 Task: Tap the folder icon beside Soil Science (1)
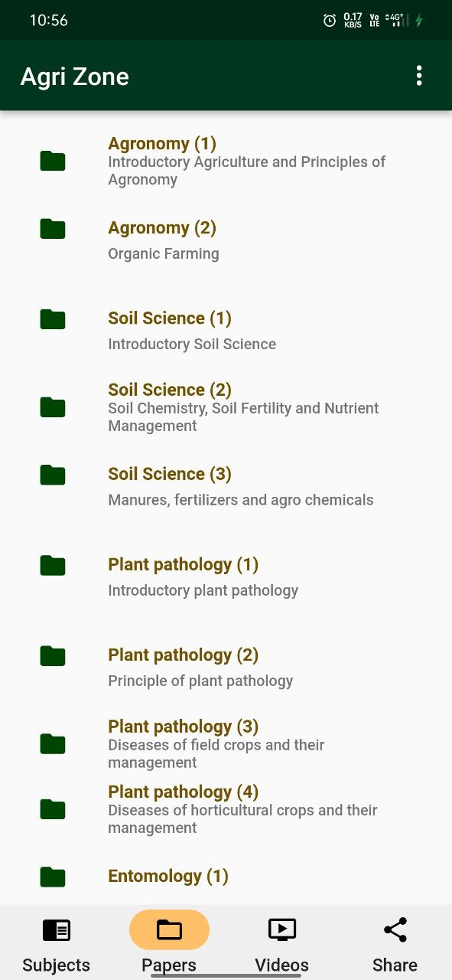(x=53, y=318)
